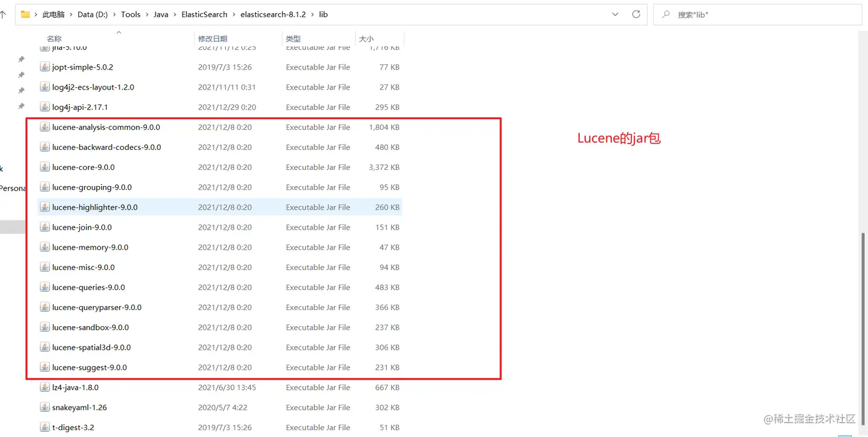
Task: Expand the chevron after Java
Action: [175, 14]
